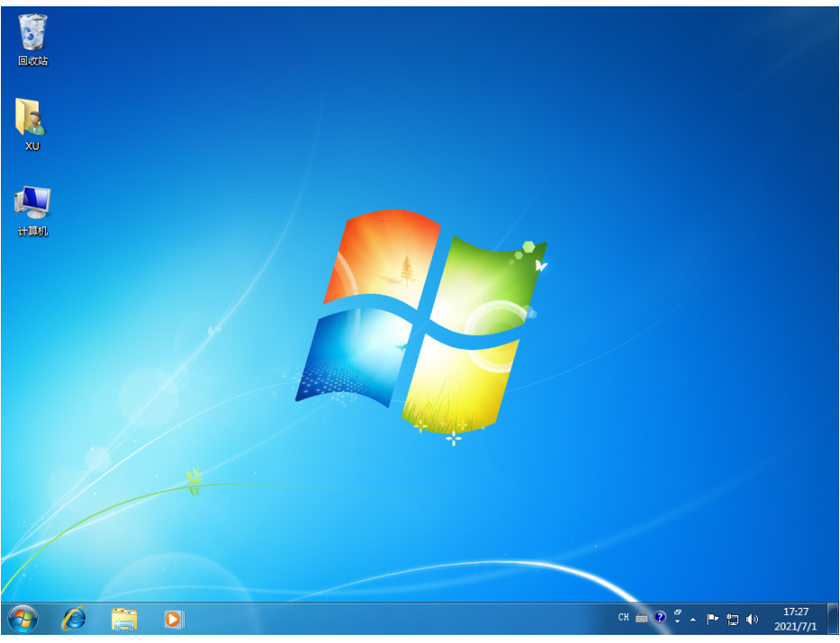The width and height of the screenshot is (840, 643).
Task: Open Windows Explorer from the taskbar
Action: pos(124,619)
